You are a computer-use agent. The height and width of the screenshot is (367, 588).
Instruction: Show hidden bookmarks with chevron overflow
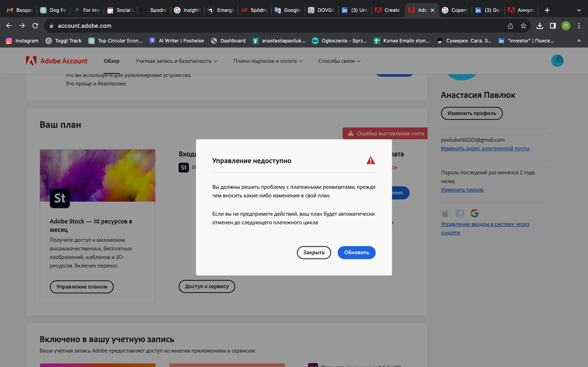tap(579, 41)
